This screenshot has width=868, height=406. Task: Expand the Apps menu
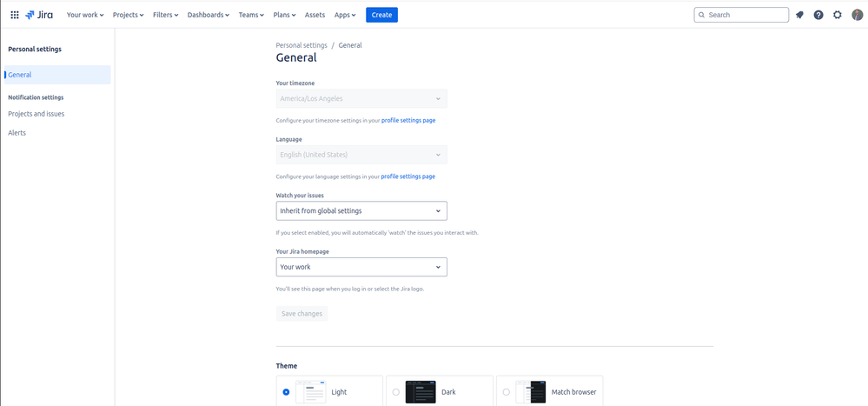(346, 15)
